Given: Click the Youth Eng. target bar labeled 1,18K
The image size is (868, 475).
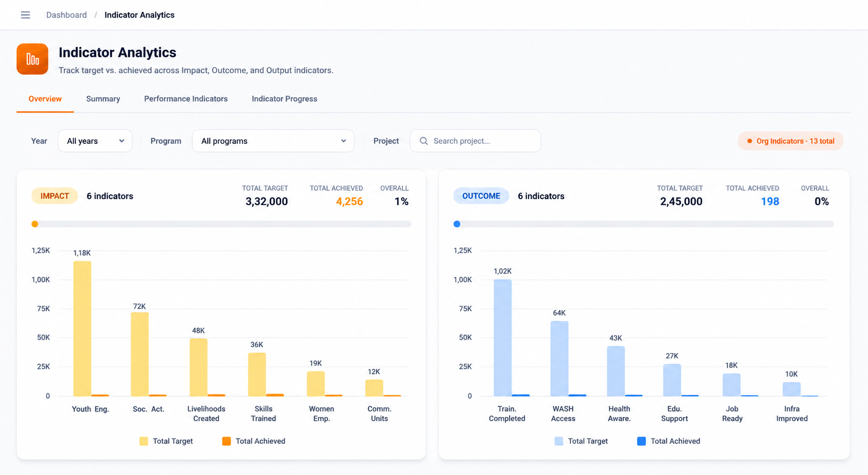Looking at the screenshot, I should click(x=82, y=329).
